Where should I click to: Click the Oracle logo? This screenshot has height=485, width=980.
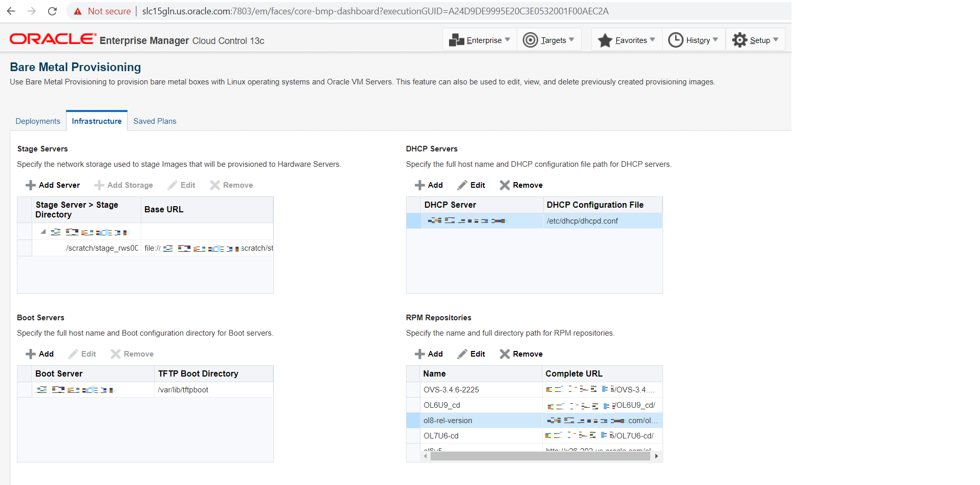pyautogui.click(x=53, y=39)
